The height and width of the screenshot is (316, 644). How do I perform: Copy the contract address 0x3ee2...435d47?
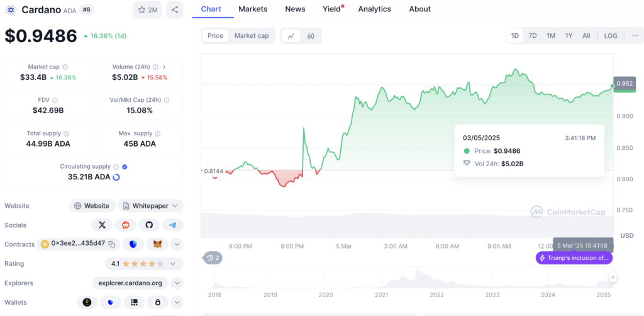click(112, 244)
